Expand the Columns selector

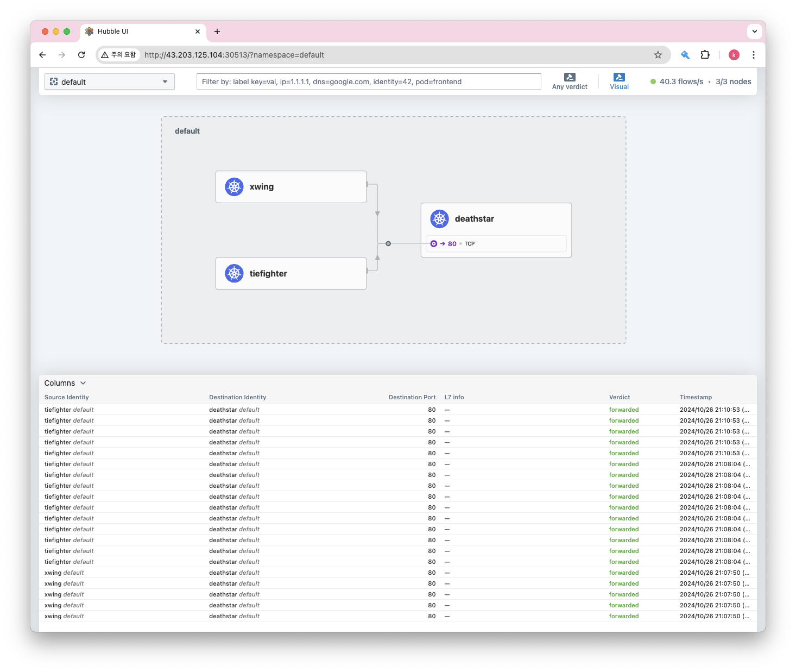pyautogui.click(x=65, y=383)
